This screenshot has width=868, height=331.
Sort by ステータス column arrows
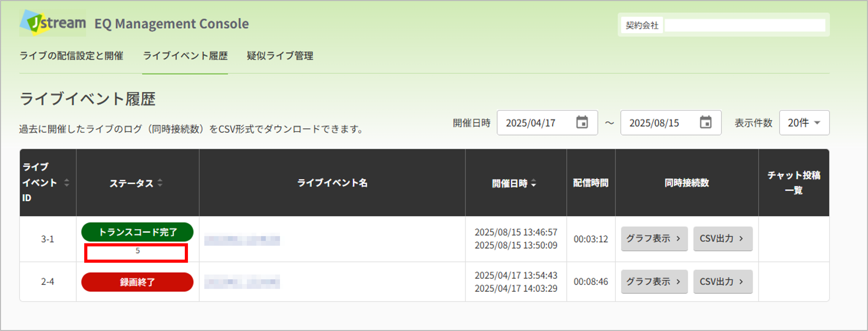(160, 182)
